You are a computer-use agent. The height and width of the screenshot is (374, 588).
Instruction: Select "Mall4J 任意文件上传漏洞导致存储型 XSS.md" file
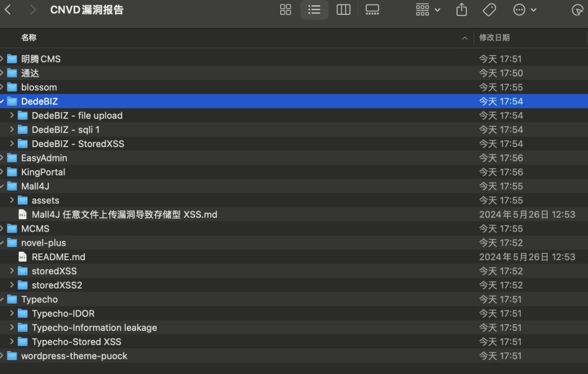coord(125,214)
